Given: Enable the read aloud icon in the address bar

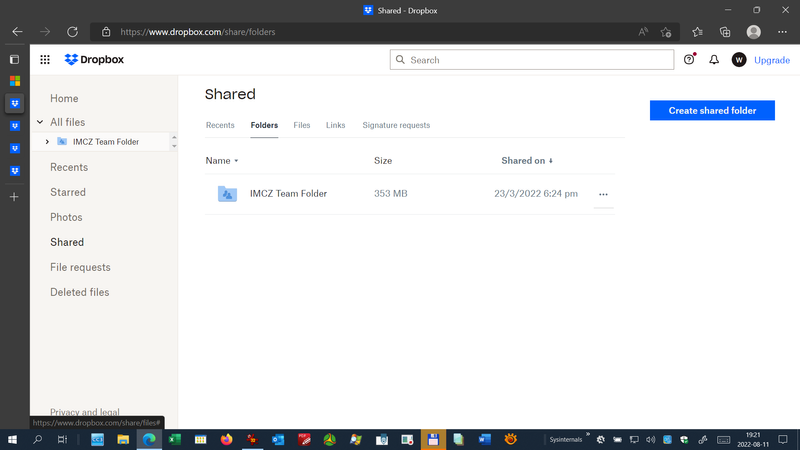Looking at the screenshot, I should 643,32.
